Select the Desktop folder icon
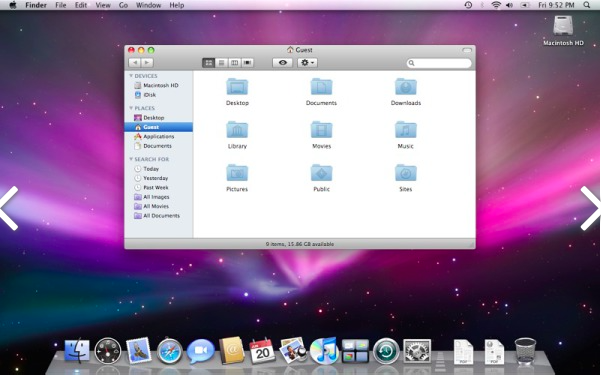The height and width of the screenshot is (377, 601). [x=237, y=87]
